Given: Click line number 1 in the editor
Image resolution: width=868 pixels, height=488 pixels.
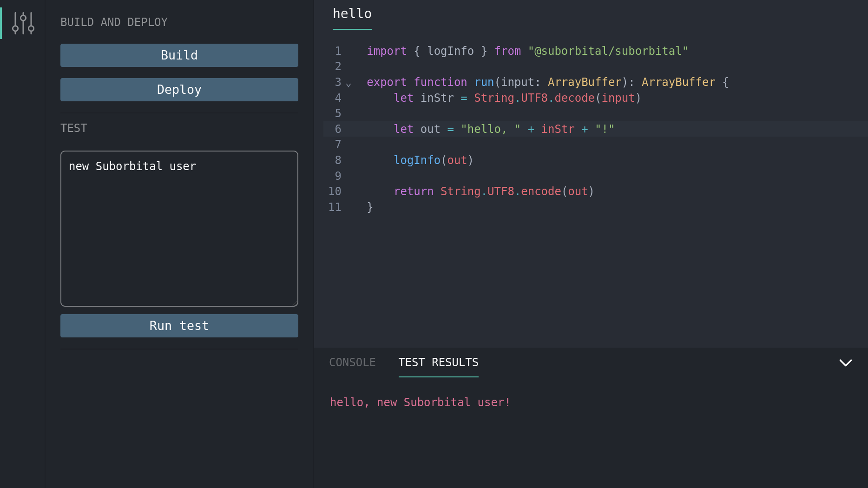Looking at the screenshot, I should (338, 51).
